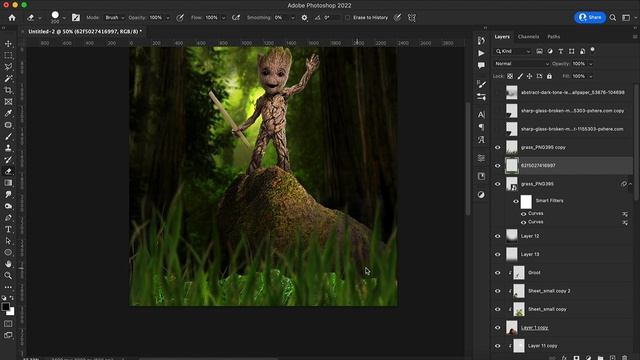This screenshot has width=640, height=360.
Task: Select the Magic Wand tool
Action: pyautogui.click(x=8, y=78)
